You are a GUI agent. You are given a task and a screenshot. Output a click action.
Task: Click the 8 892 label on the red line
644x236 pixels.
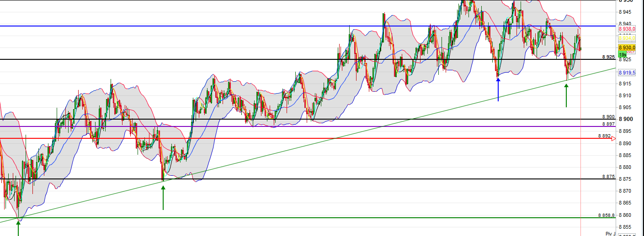click(605, 136)
